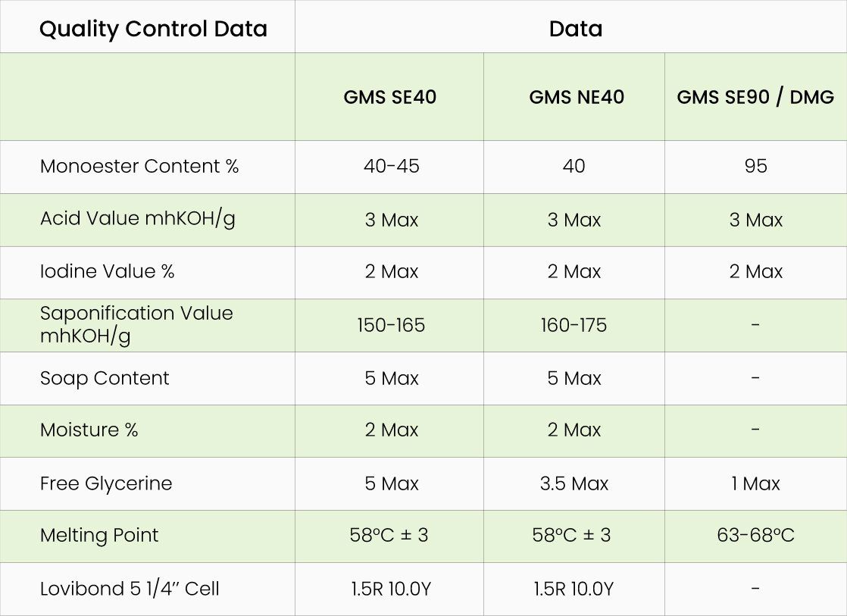Click the "Moisture %" row label
Image resolution: width=847 pixels, height=616 pixels.
point(89,430)
